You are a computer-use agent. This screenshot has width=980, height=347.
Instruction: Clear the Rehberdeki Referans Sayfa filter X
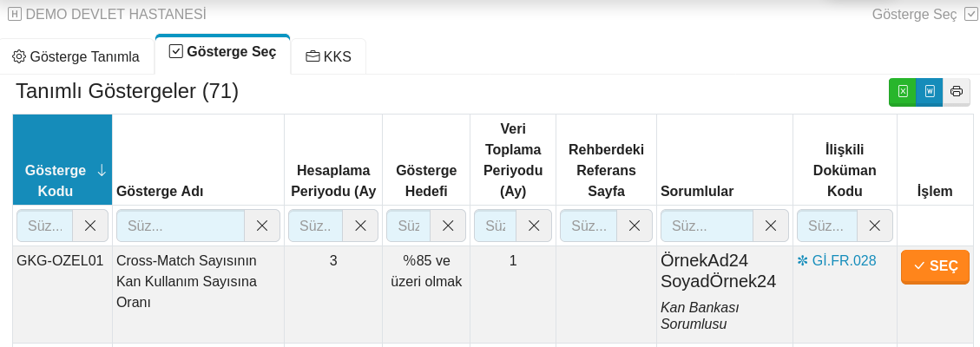tap(635, 226)
